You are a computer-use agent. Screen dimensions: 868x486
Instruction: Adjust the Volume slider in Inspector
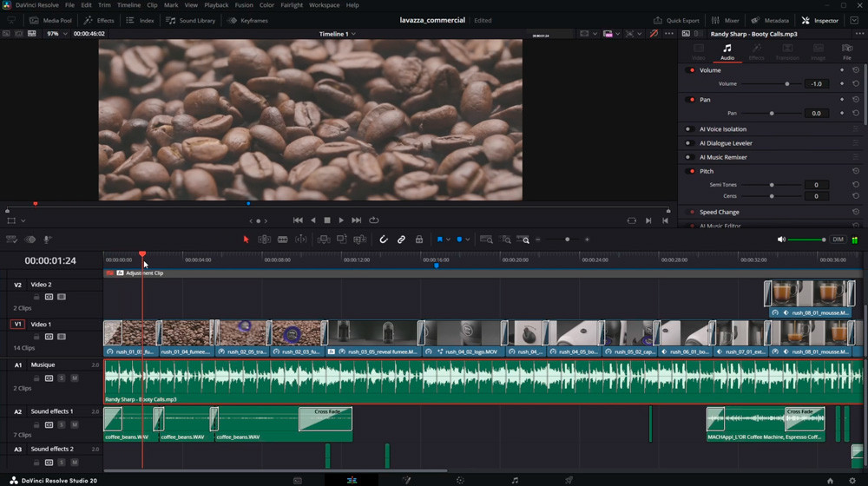[771, 84]
